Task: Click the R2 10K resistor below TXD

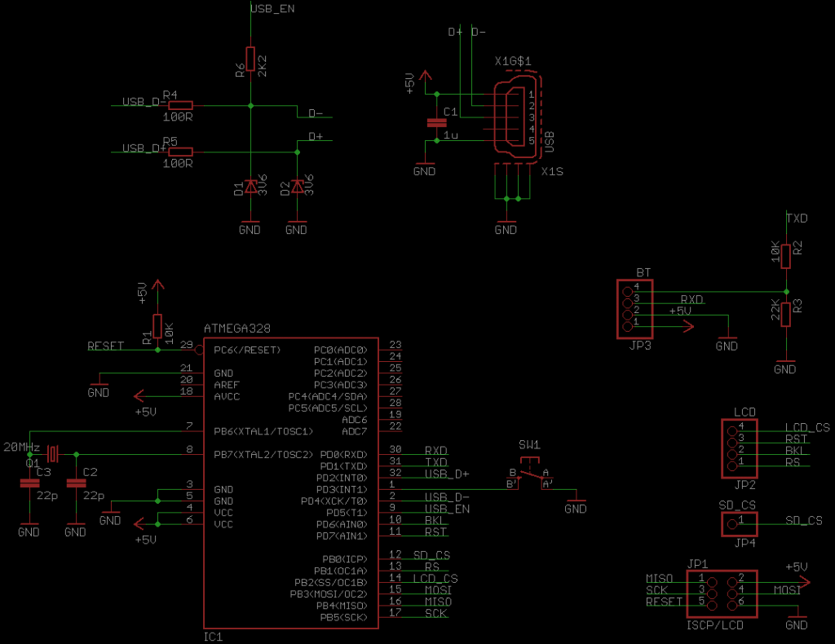Action: point(785,255)
